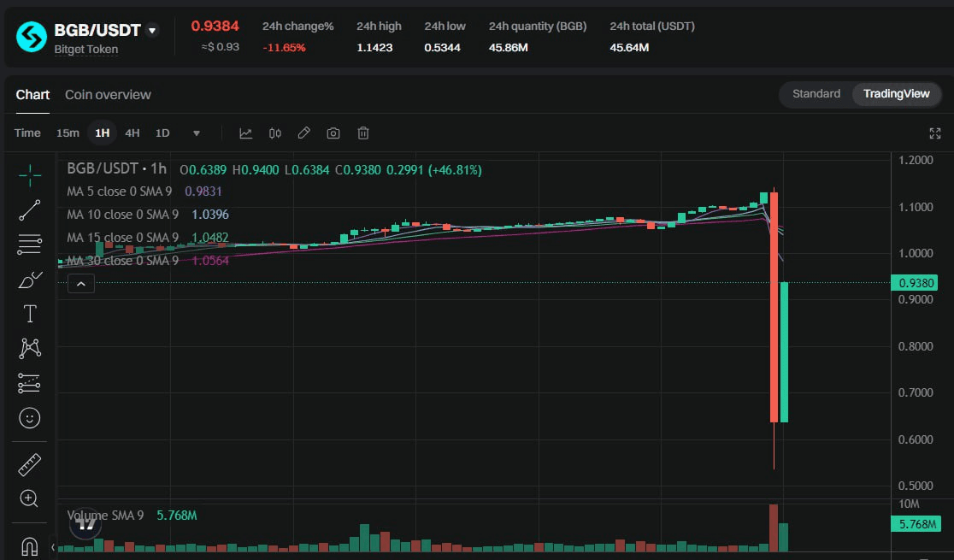Open the emoji icons tool
Image resolution: width=954 pixels, height=560 pixels.
pyautogui.click(x=29, y=417)
